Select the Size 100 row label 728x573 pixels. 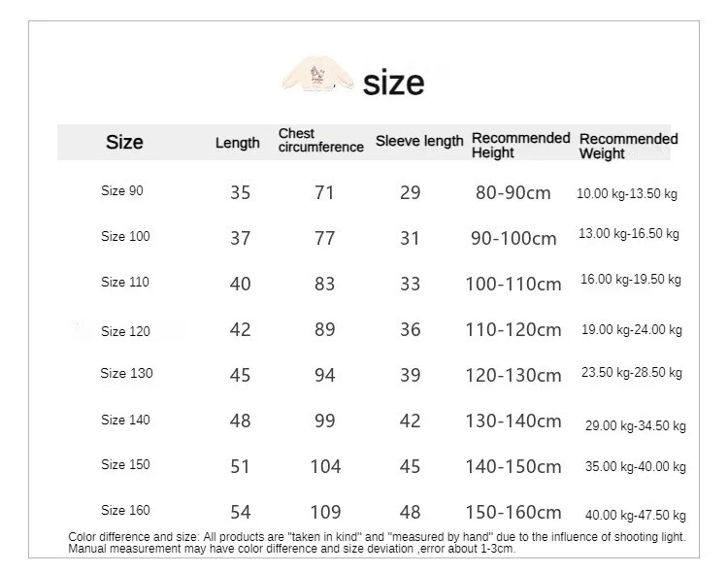coord(125,236)
